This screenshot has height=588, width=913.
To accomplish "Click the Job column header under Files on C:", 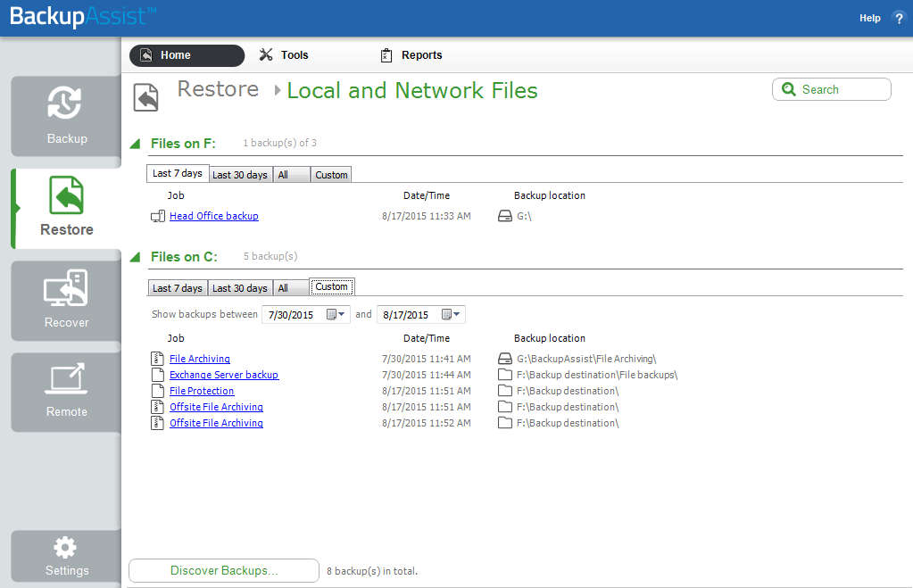I will pyautogui.click(x=176, y=338).
